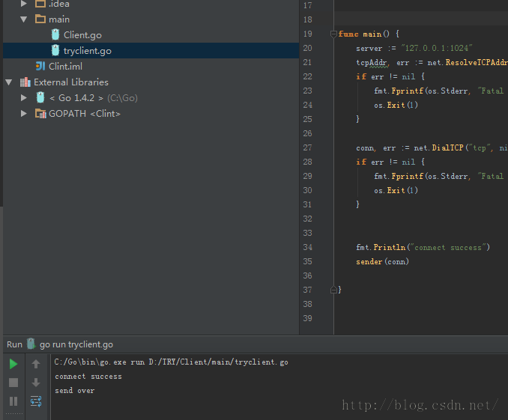Stop the running process
Viewport: 508px width, 420px height.
pos(13,383)
